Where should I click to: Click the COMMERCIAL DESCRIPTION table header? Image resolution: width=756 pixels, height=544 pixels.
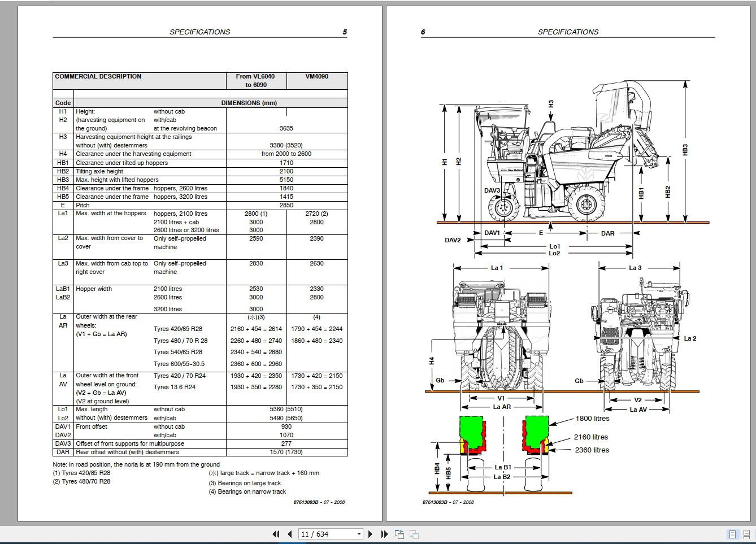[98, 76]
